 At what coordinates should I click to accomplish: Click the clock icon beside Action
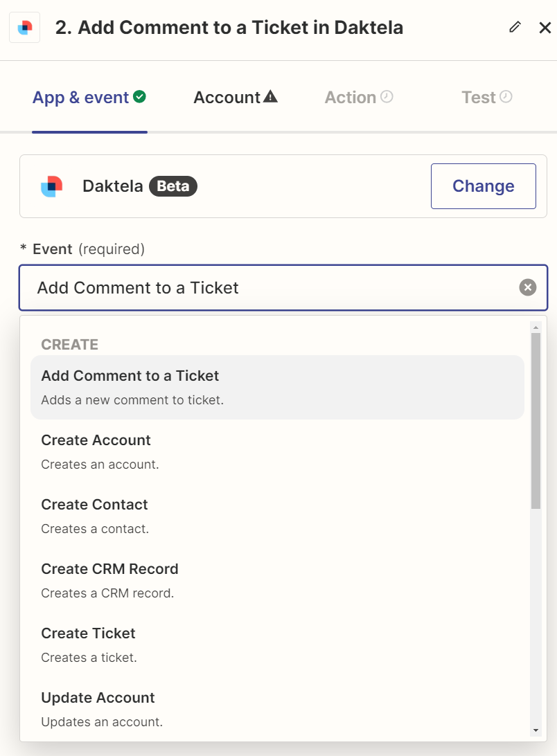pyautogui.click(x=387, y=97)
